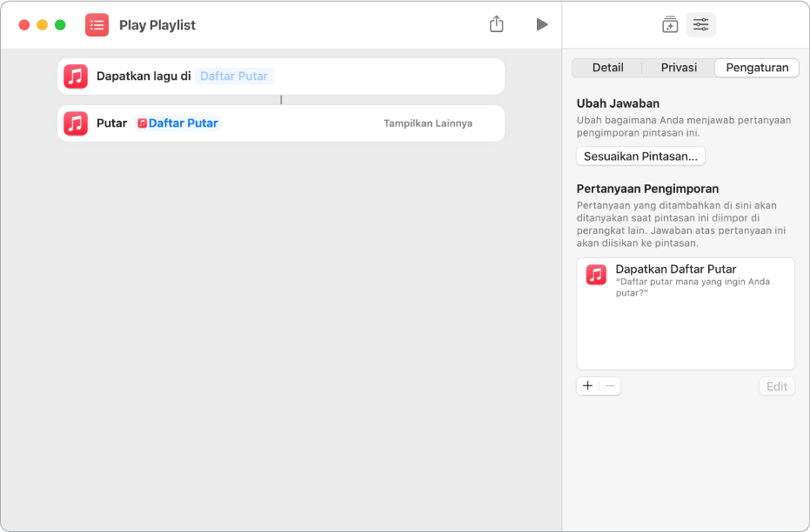Open the action library panel icon
Image resolution: width=810 pixels, height=532 pixels.
click(x=670, y=24)
